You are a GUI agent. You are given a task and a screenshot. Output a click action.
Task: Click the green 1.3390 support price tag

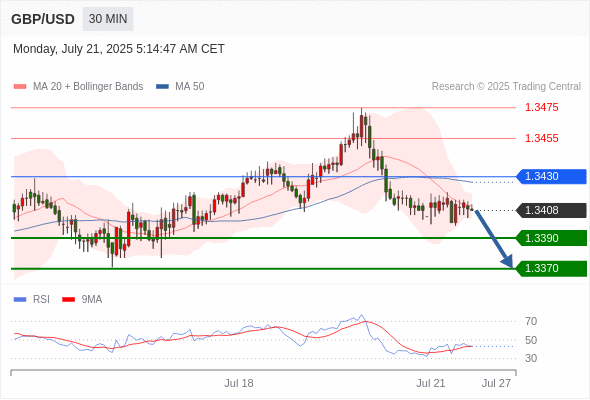point(552,238)
